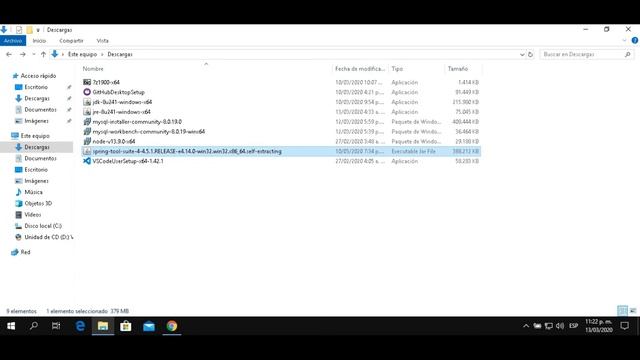
Task: Collapse the ribbon with the chevron
Action: [x=624, y=41]
